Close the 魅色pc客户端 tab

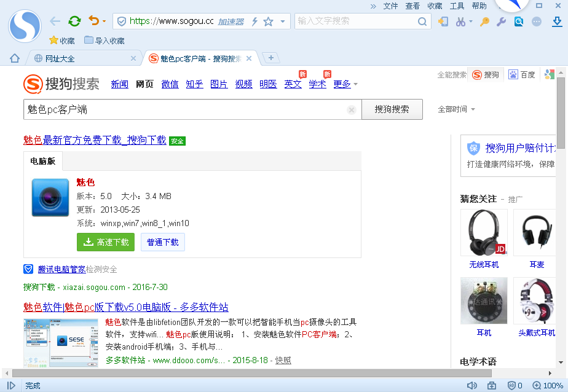coord(249,58)
